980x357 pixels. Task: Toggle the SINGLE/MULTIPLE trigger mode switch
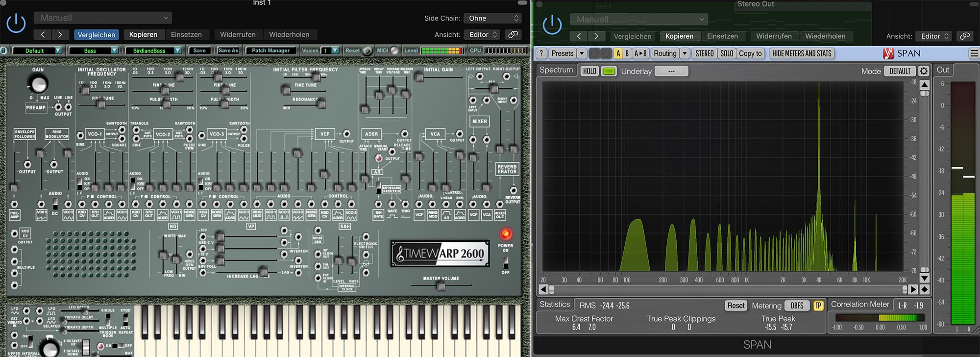pyautogui.click(x=108, y=320)
